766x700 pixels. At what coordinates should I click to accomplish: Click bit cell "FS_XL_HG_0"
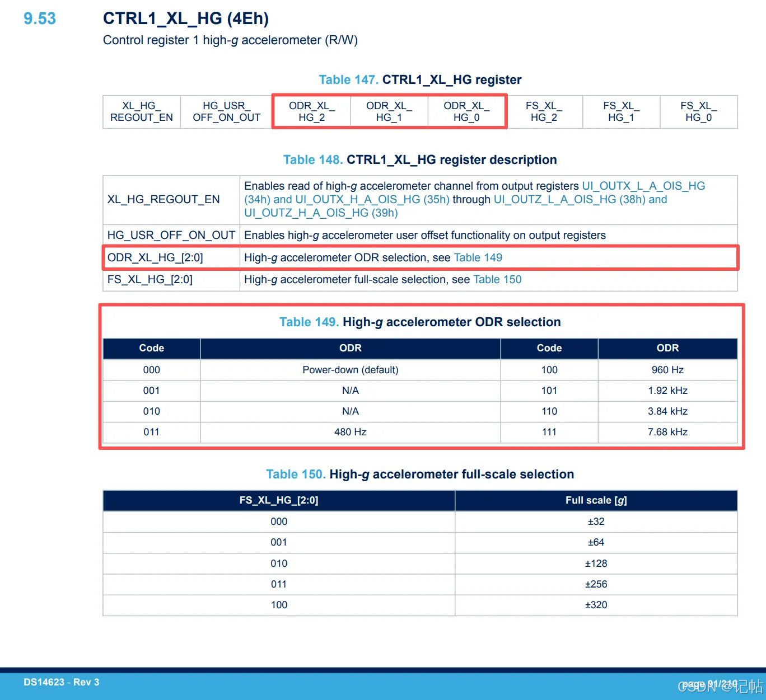tap(699, 111)
